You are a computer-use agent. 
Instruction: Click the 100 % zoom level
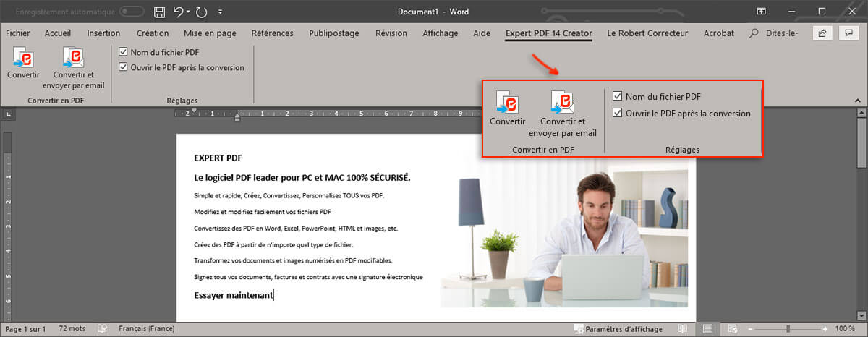(846, 329)
